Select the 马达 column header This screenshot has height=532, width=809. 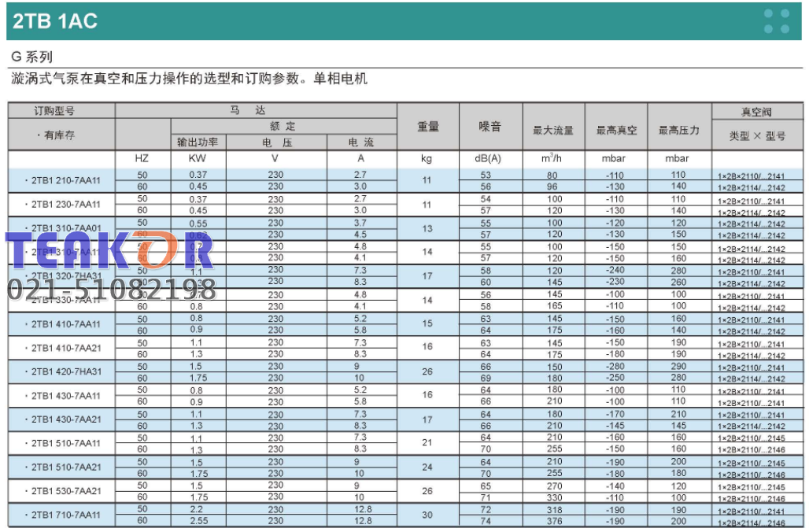point(255,111)
